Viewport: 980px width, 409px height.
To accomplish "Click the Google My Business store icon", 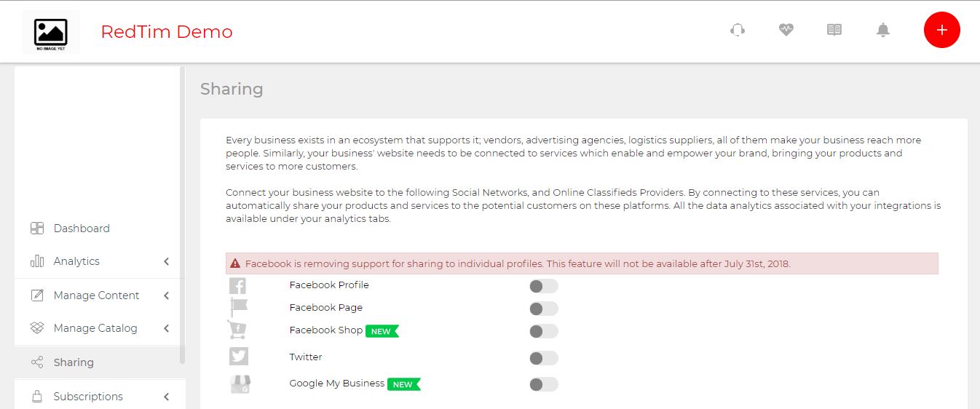I will tap(240, 384).
